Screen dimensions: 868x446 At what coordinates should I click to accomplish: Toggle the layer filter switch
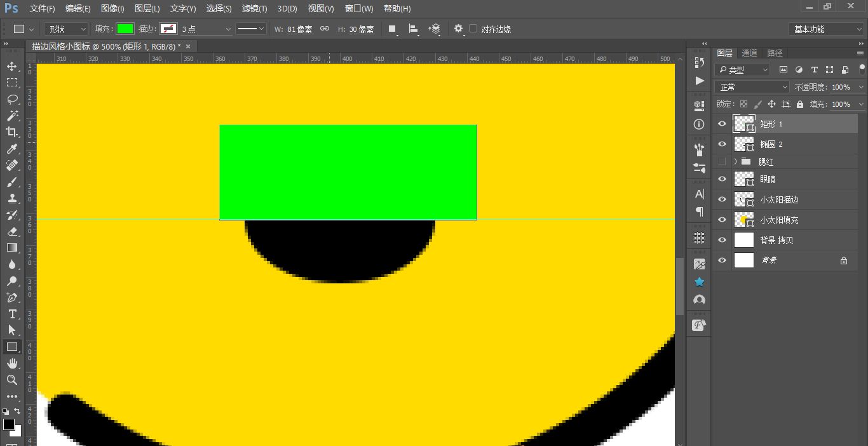pyautogui.click(x=862, y=69)
